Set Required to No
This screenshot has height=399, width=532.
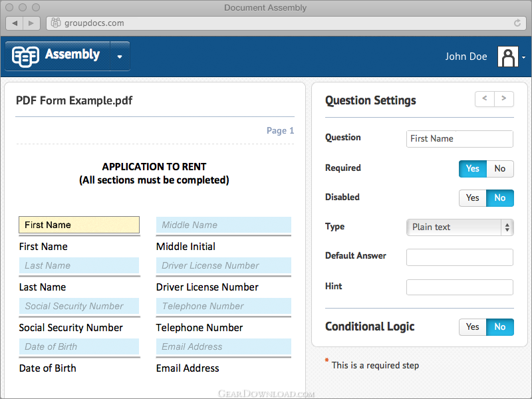[500, 169]
